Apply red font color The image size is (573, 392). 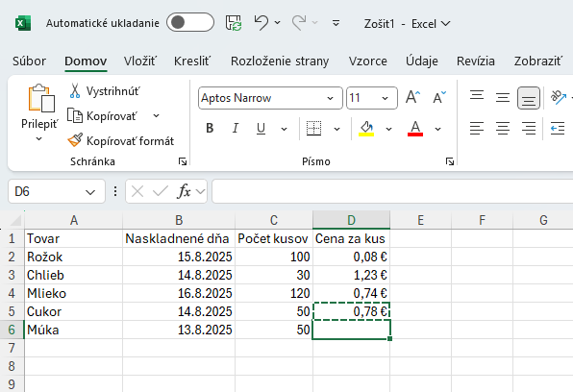tap(415, 129)
